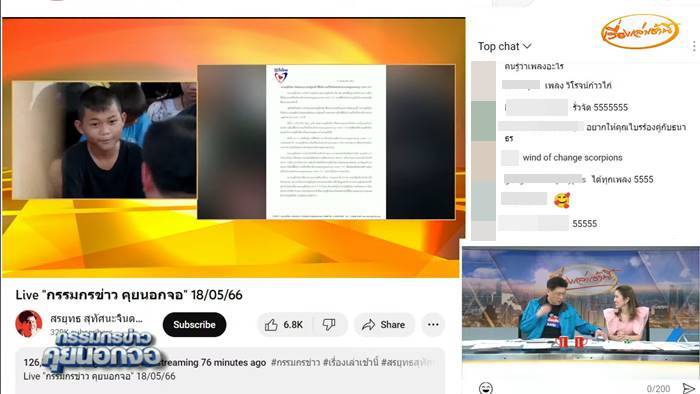Select the video title Live กรรมกรข่าว คุยนอกจอ
The height and width of the screenshot is (394, 700).
129,295
